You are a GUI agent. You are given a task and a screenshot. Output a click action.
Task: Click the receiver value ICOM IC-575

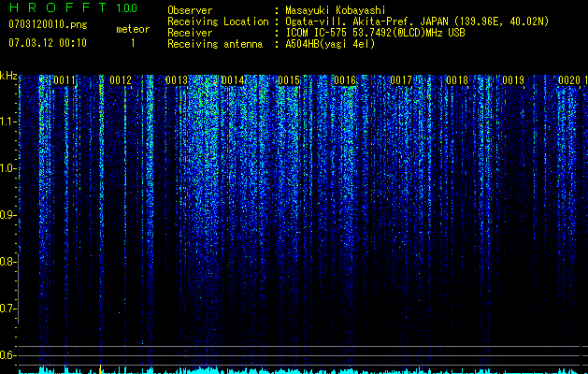(316, 33)
